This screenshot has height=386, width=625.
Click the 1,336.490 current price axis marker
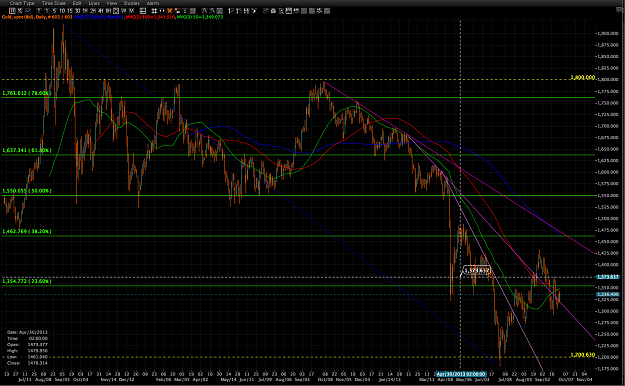[x=608, y=294]
